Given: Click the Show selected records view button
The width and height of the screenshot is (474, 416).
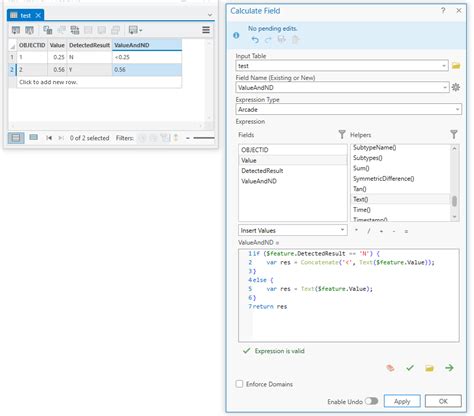Looking at the screenshot, I should click(33, 137).
